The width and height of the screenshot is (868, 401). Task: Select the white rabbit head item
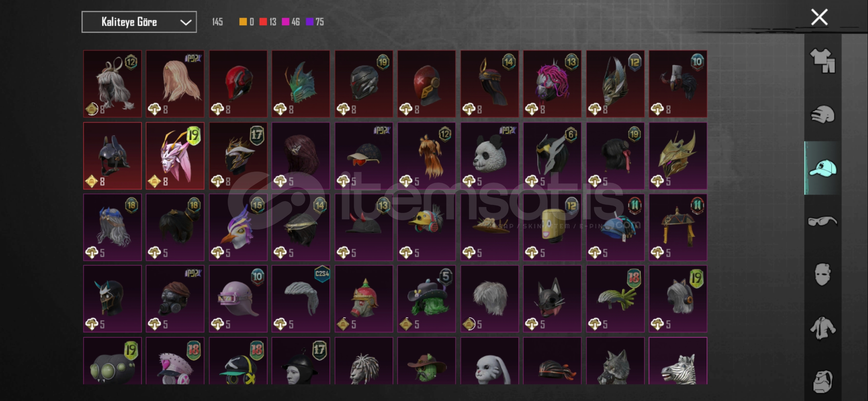[489, 361]
